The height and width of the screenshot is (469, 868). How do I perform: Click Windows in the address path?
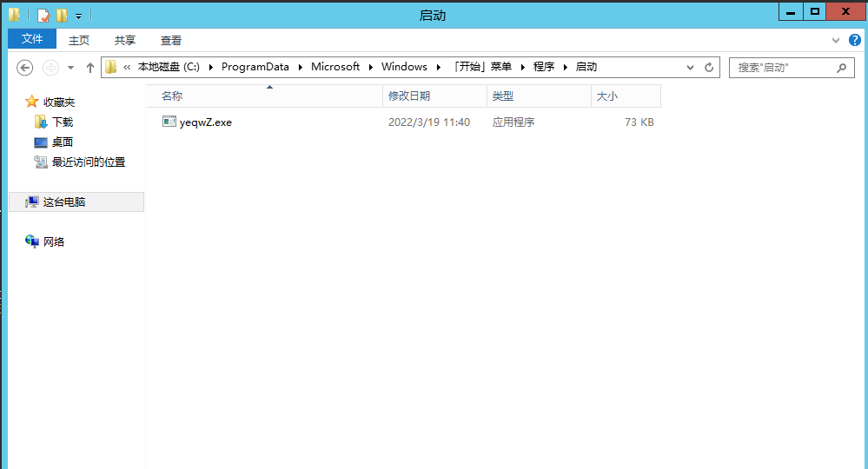coord(404,67)
